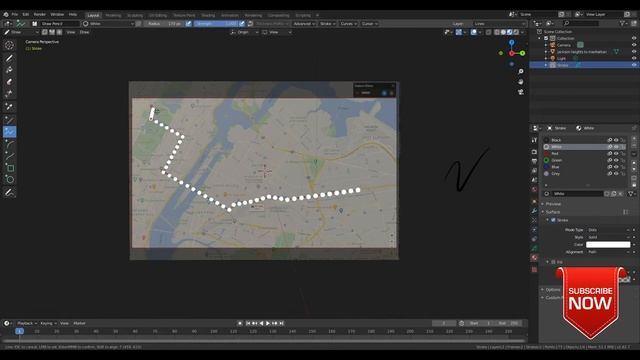640x360 pixels.
Task: Collapse the Surface panel
Action: click(x=553, y=212)
